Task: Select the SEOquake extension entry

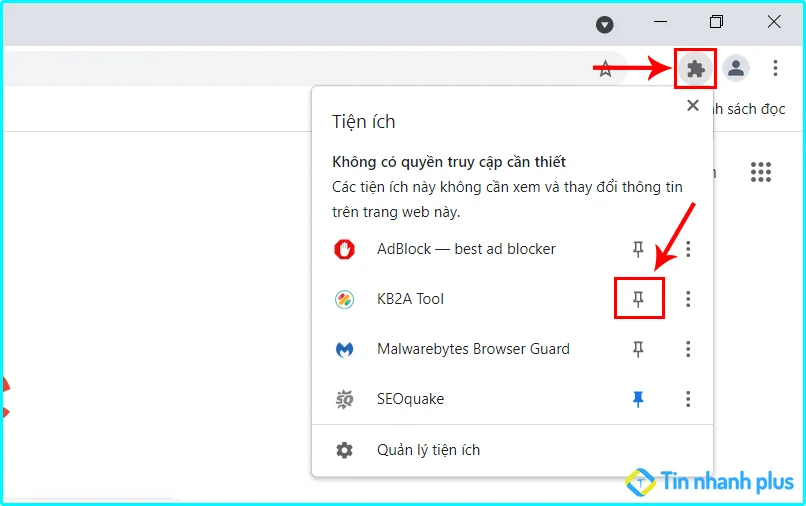Action: (x=410, y=399)
